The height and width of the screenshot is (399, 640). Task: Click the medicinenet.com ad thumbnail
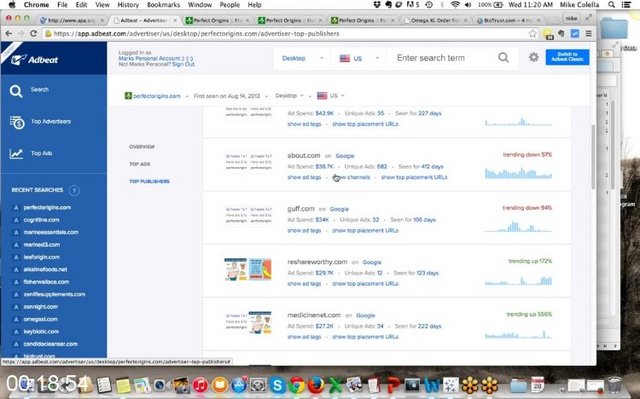(x=248, y=322)
